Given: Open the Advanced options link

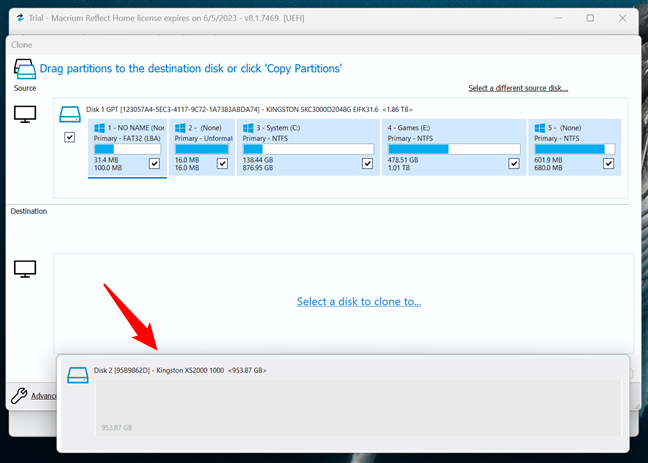Looking at the screenshot, I should [x=44, y=396].
